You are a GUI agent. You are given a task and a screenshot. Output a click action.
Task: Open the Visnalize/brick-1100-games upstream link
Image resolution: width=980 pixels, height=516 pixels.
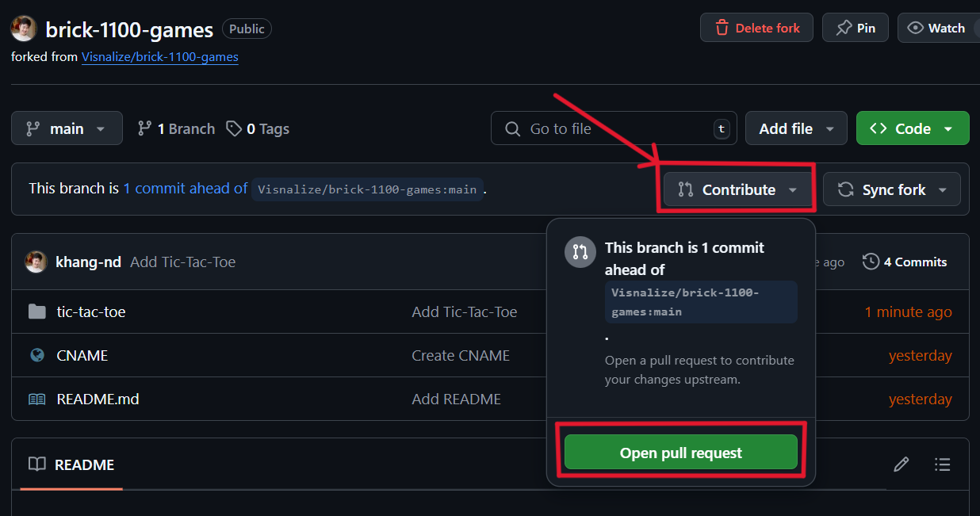(x=159, y=56)
